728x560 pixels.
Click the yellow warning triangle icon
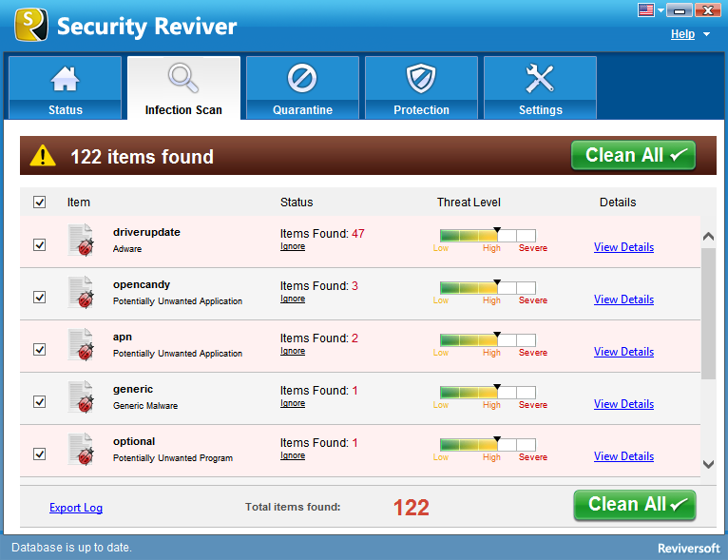43,156
